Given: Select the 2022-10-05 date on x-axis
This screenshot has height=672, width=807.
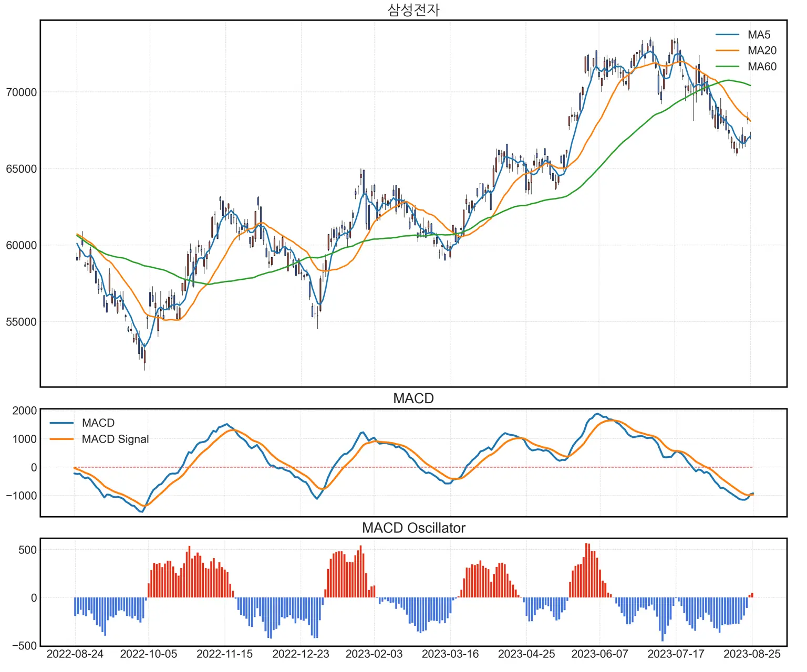Looking at the screenshot, I should click(149, 654).
